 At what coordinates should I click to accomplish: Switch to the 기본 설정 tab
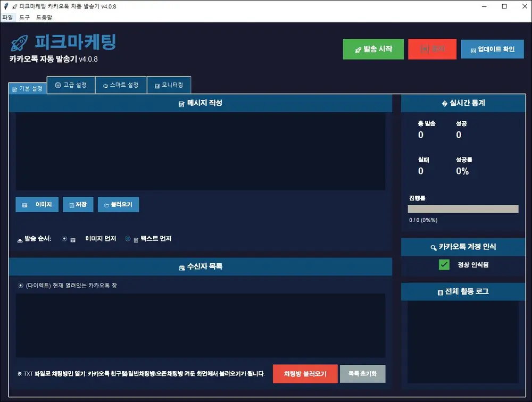(x=28, y=89)
